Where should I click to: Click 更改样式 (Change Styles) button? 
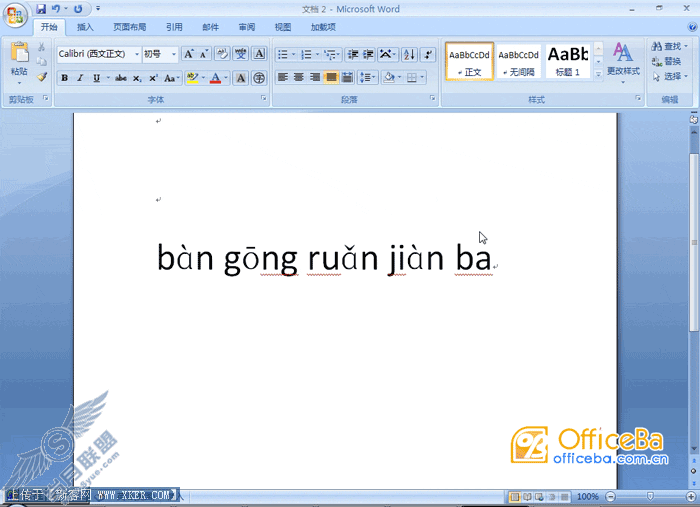point(623,62)
